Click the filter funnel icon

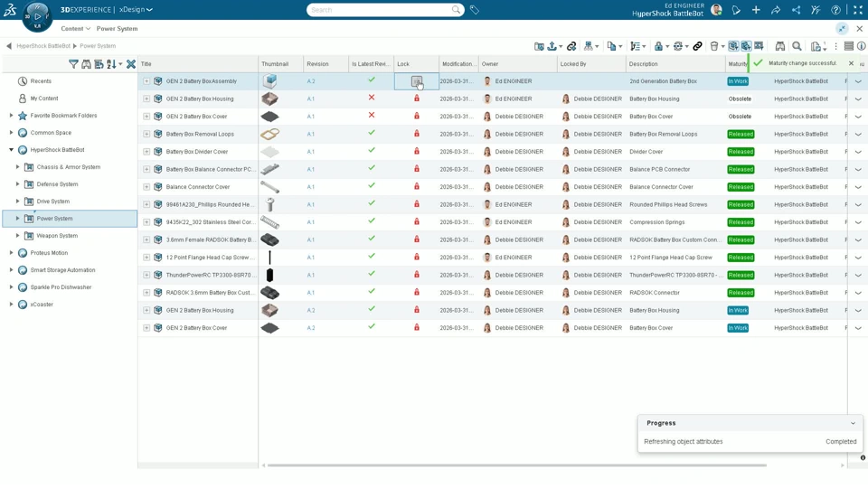pos(73,64)
